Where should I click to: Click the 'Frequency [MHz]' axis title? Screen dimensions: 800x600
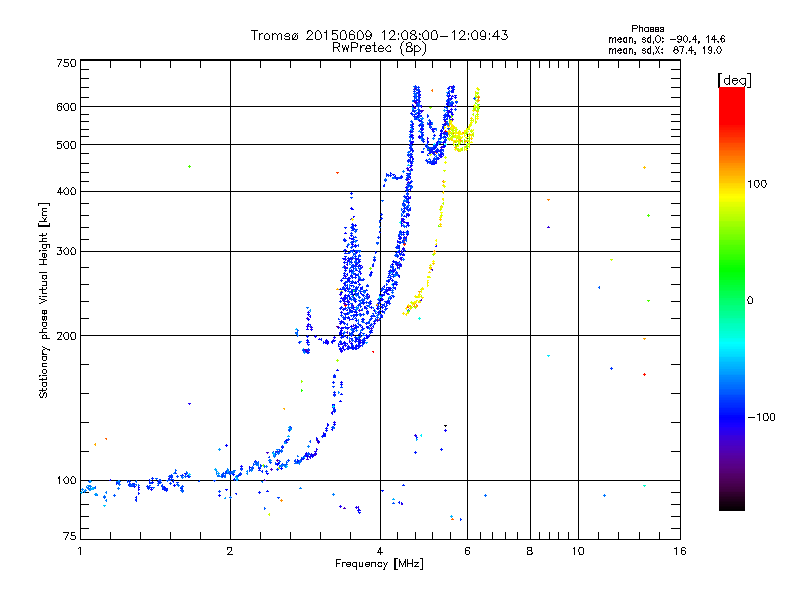pyautogui.click(x=379, y=564)
